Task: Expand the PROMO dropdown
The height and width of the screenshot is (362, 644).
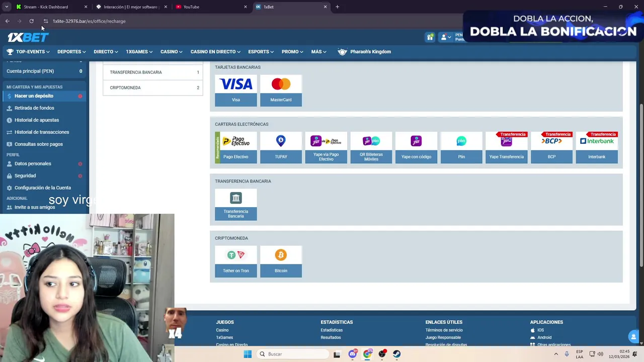Action: coord(293,52)
